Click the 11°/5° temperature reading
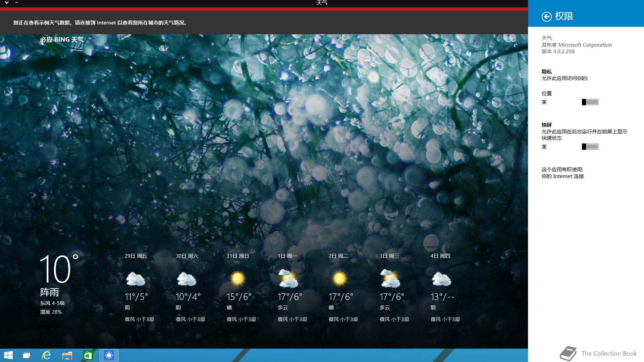The image size is (644, 362). (x=136, y=297)
